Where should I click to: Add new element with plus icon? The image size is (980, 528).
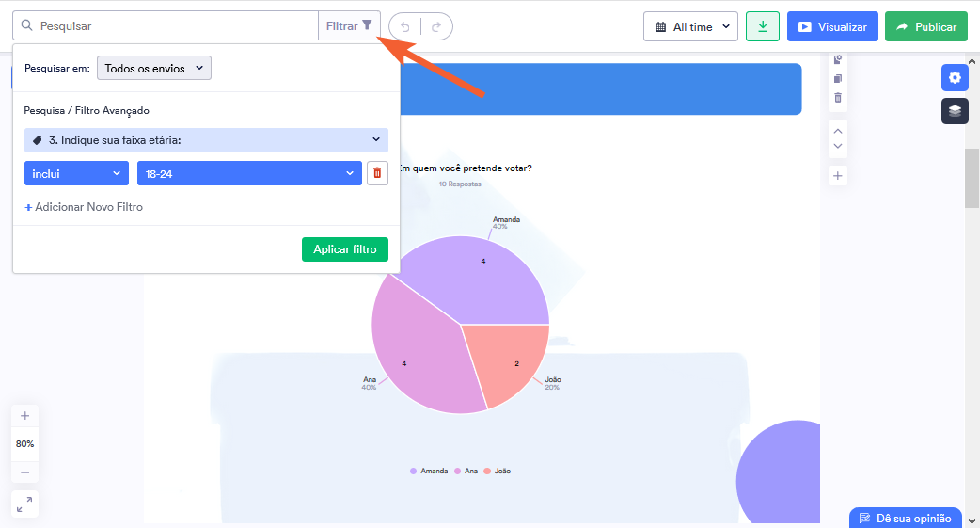pos(837,176)
